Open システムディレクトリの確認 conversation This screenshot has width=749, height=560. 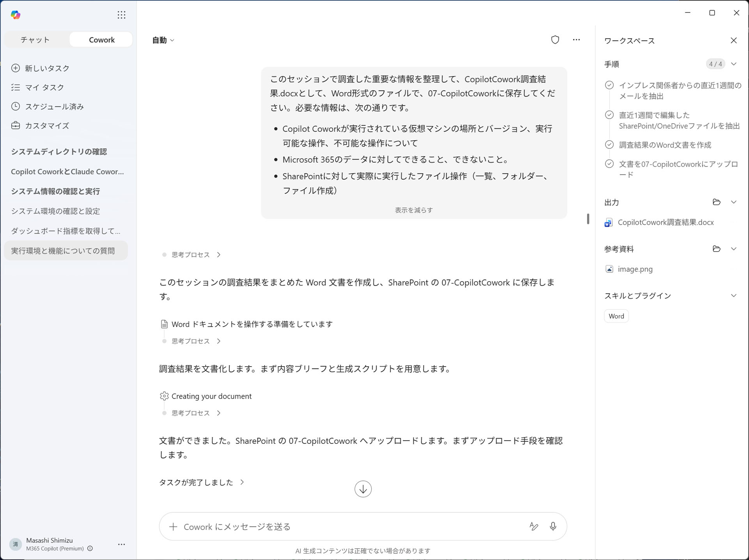tap(59, 152)
